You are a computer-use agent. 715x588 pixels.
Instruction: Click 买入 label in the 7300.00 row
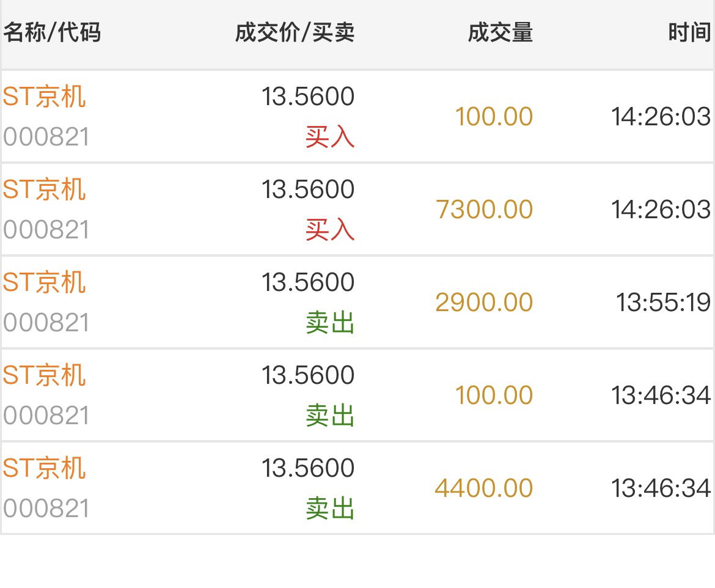coord(330,230)
